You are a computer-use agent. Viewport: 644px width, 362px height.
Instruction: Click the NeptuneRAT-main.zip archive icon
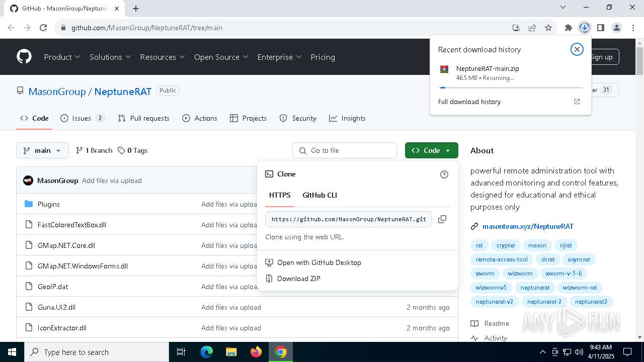click(444, 69)
